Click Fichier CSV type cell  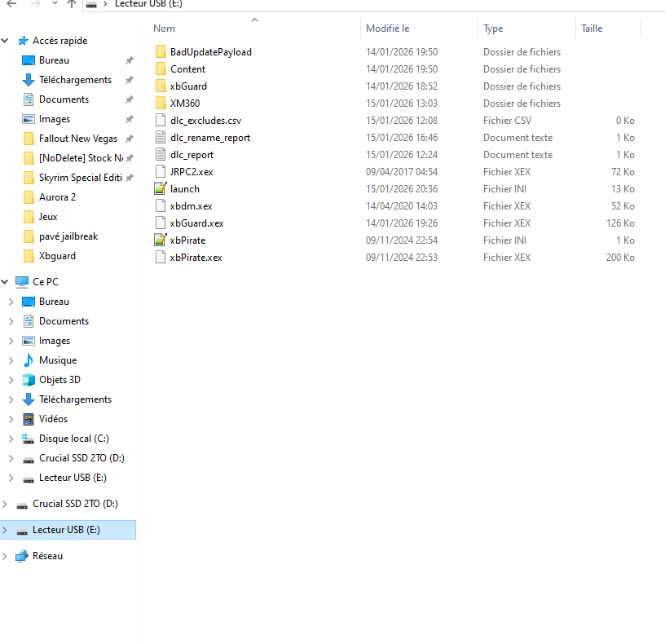507,121
